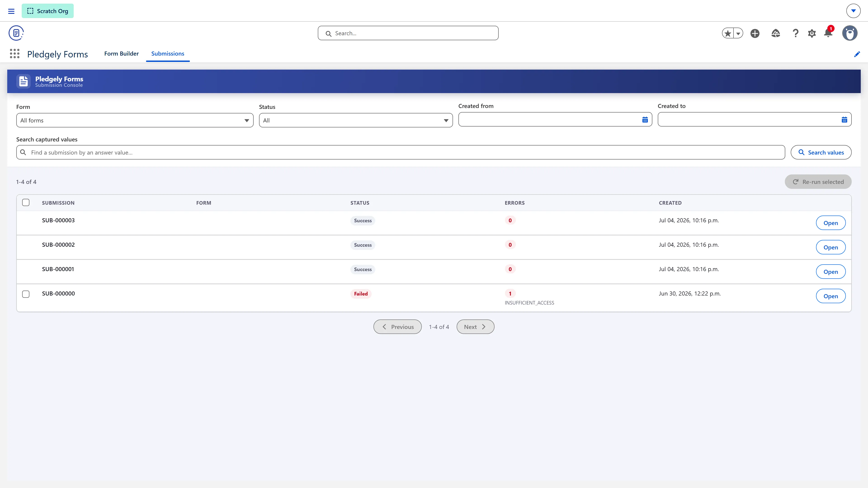This screenshot has width=868, height=488.
Task: Click the Previous page button
Action: (x=397, y=327)
